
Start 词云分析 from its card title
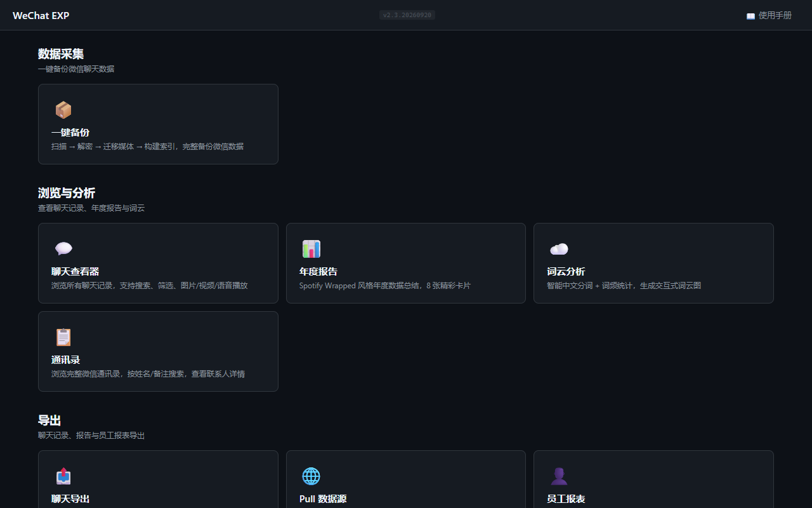point(566,272)
